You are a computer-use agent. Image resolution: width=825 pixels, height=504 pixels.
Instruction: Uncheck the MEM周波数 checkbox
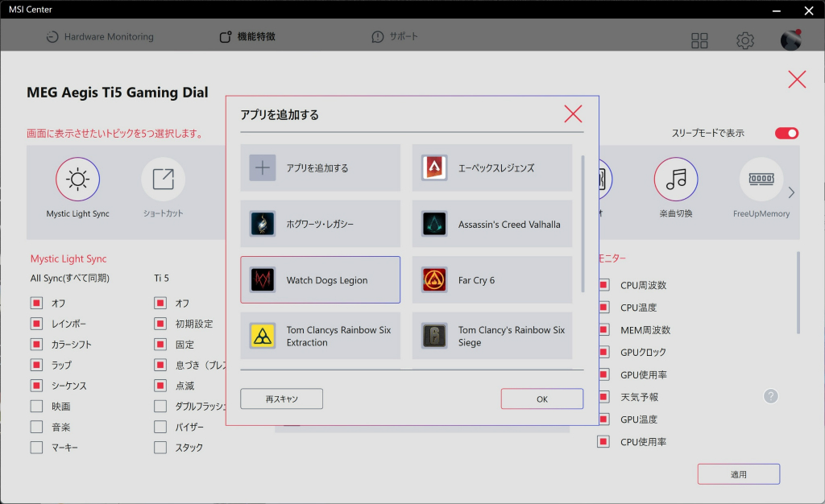tap(603, 329)
